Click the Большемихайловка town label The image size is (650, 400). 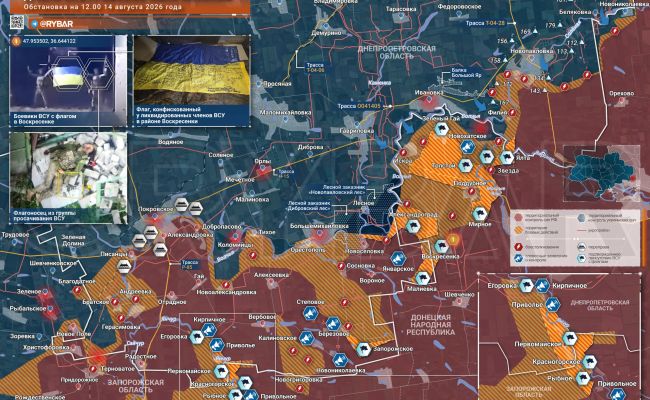pos(319,226)
